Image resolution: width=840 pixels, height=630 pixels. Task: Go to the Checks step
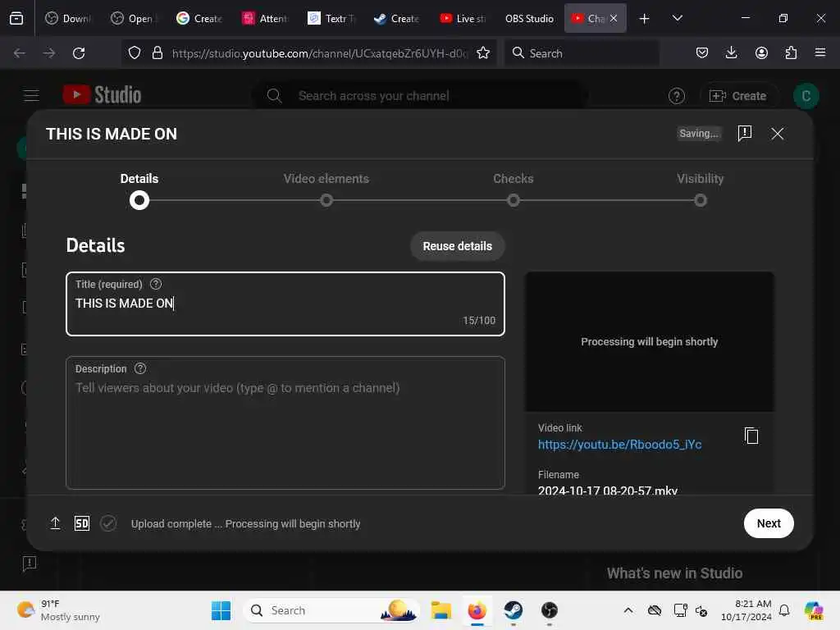click(514, 189)
